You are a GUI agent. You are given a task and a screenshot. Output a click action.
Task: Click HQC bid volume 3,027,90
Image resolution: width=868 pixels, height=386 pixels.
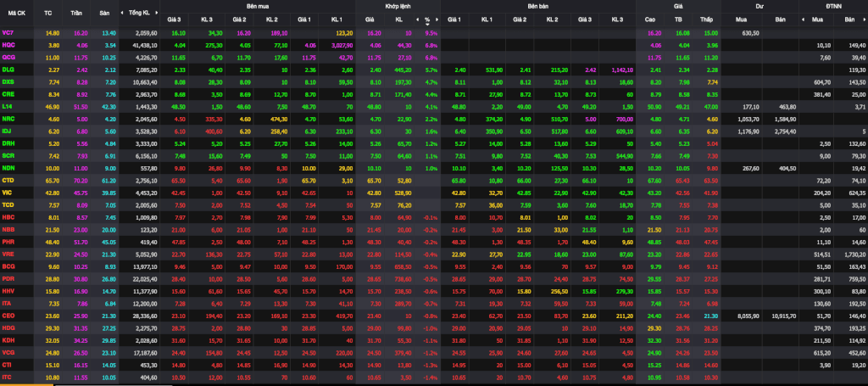click(342, 45)
